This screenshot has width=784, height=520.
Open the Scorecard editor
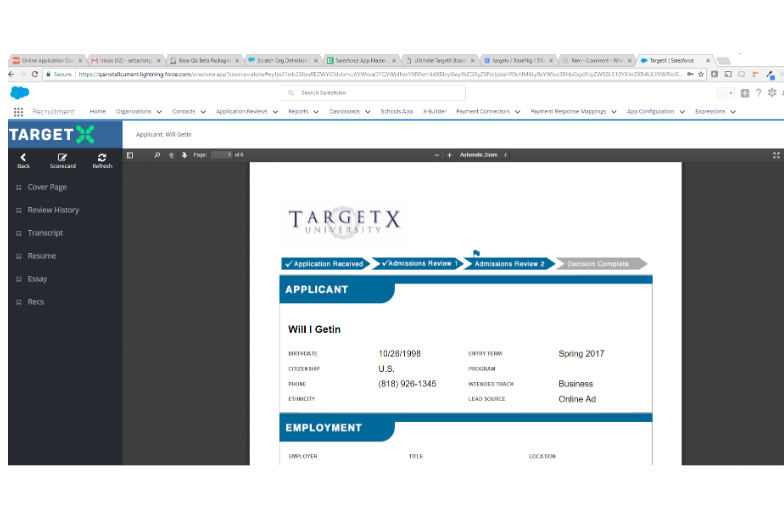coord(62,160)
